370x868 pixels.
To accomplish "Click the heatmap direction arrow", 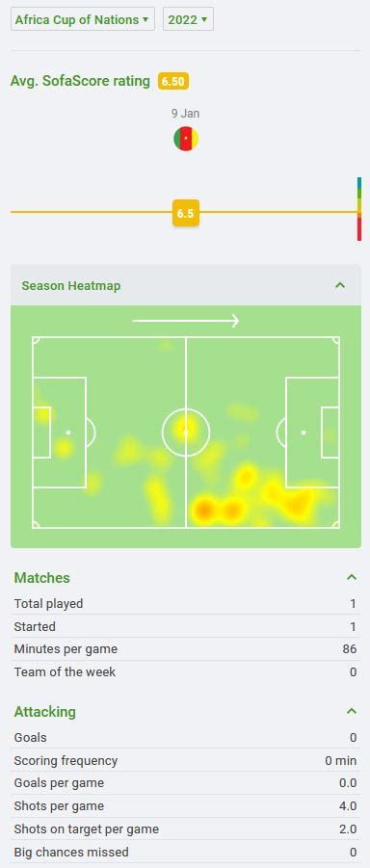I will tap(186, 321).
